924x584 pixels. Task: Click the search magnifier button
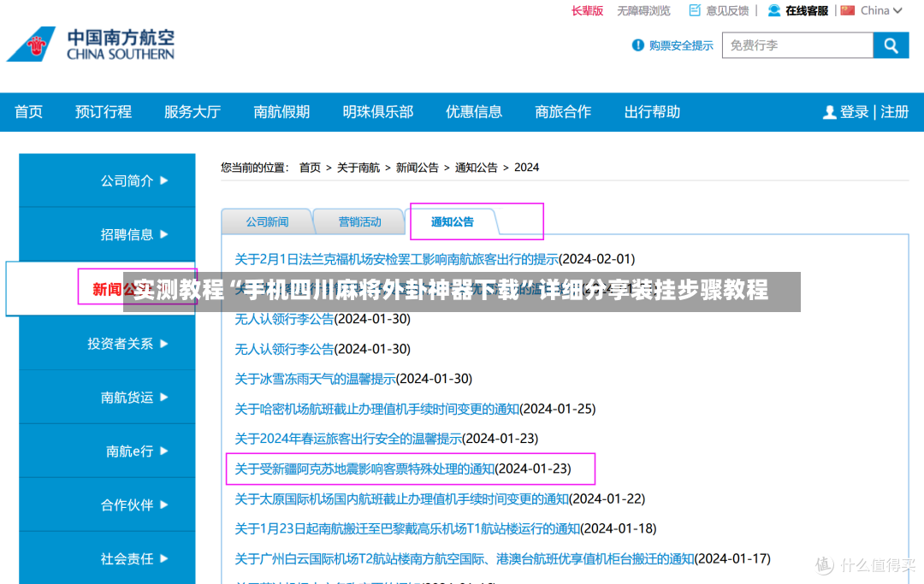click(891, 45)
